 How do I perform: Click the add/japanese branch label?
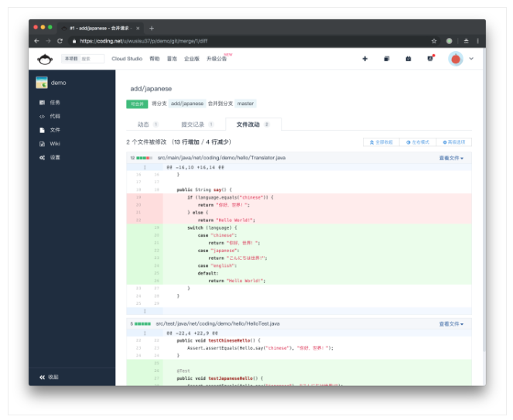coord(187,104)
